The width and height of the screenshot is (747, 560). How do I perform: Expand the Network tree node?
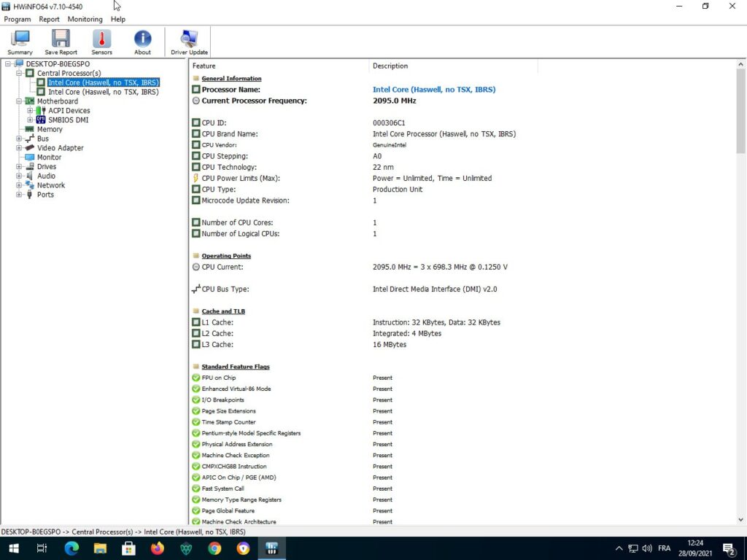[x=18, y=185]
